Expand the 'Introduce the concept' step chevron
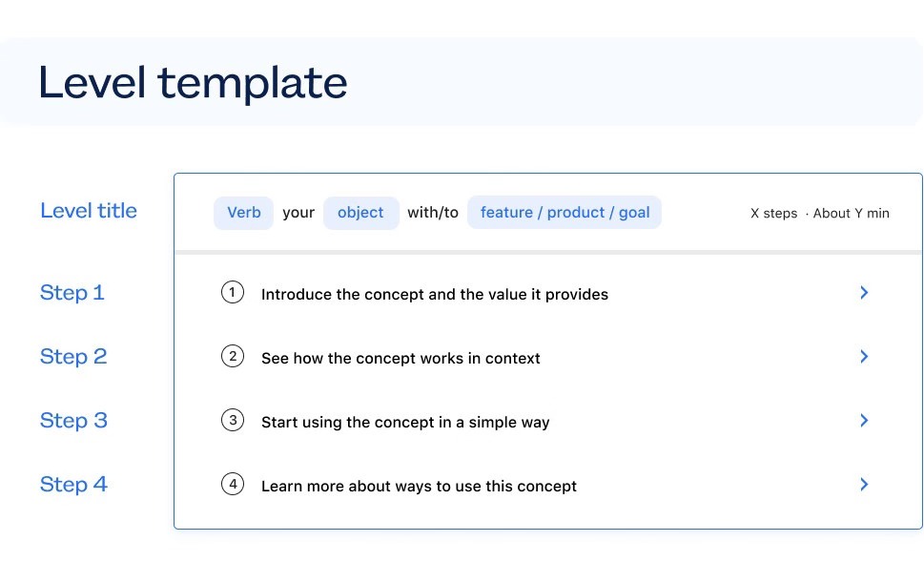Screen dimensions: 924x583 coord(864,293)
